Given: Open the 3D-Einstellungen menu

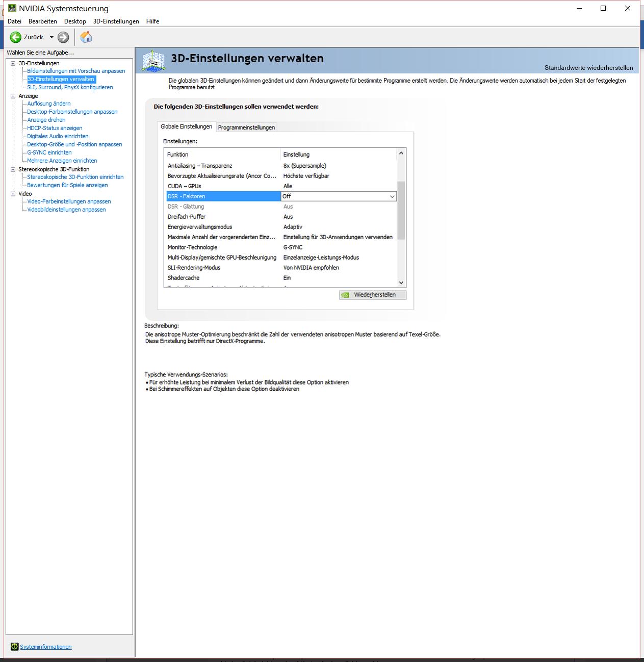Looking at the screenshot, I should 116,21.
